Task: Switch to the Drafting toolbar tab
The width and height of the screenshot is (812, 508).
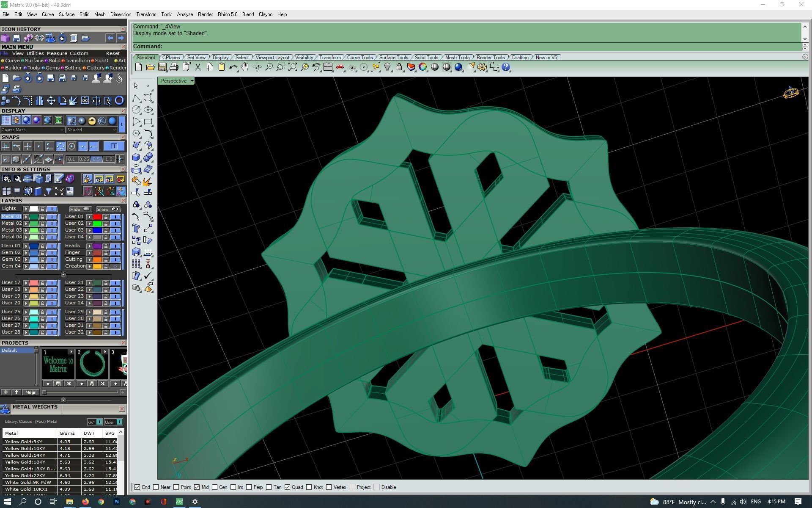Action: click(x=520, y=58)
